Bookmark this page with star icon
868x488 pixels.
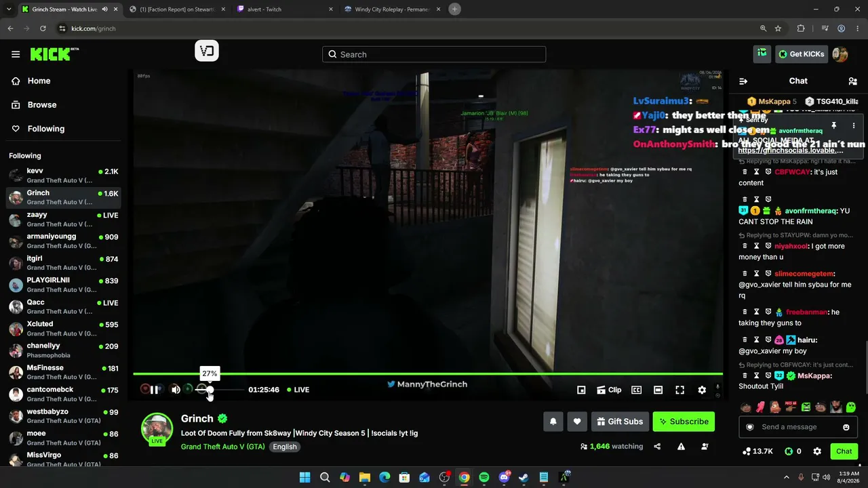[x=778, y=28]
